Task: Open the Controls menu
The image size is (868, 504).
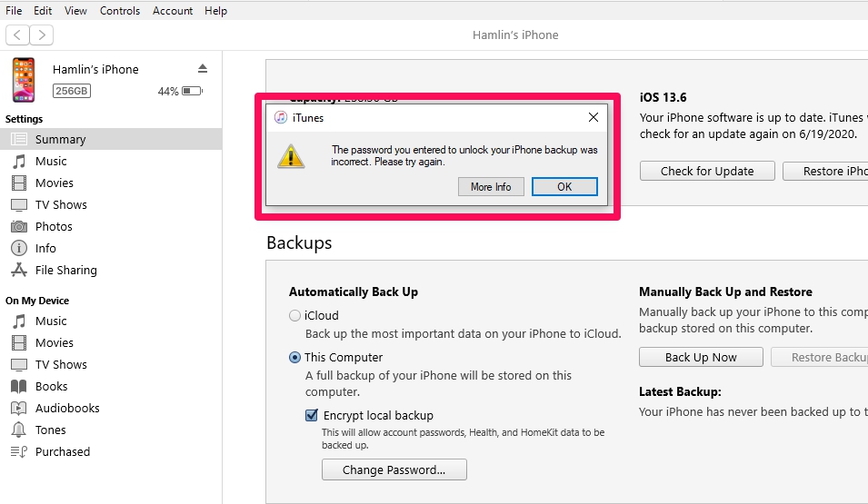Action: click(x=120, y=11)
